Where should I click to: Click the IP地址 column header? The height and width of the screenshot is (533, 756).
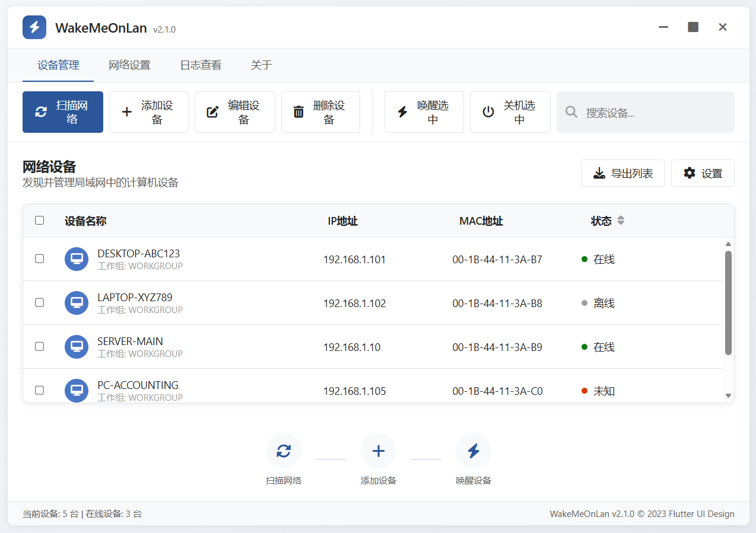pyautogui.click(x=343, y=221)
